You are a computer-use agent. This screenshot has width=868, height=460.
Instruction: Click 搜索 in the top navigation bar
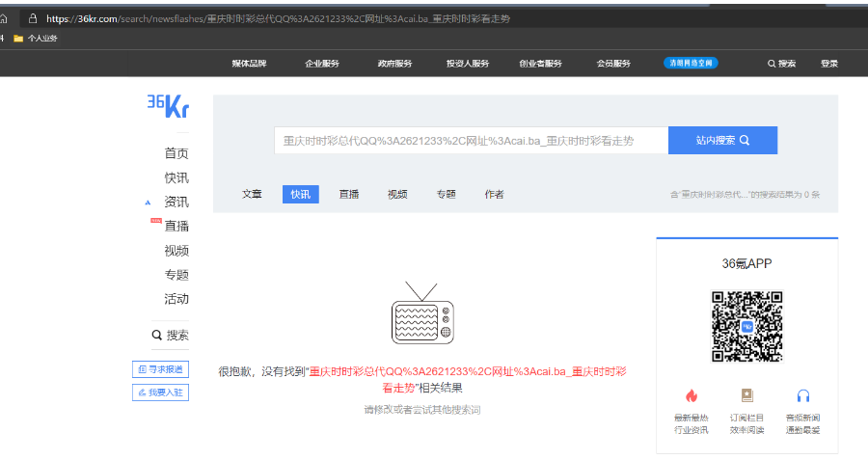point(781,64)
